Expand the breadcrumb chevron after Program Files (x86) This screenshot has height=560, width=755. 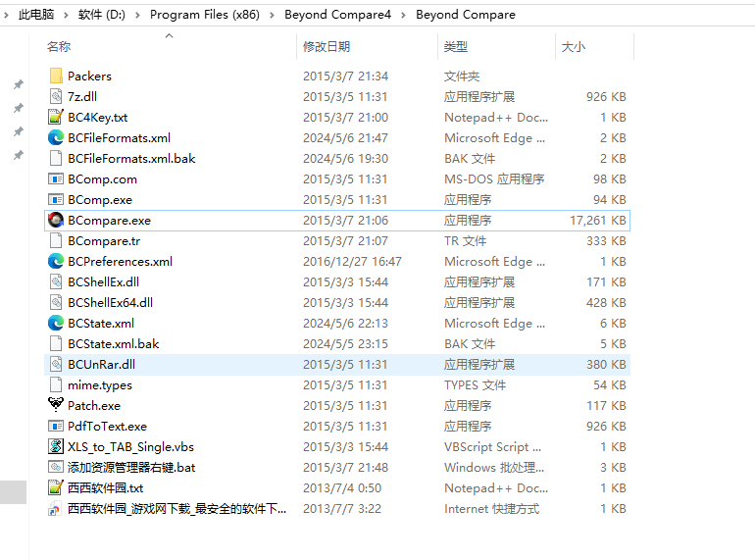(x=272, y=15)
